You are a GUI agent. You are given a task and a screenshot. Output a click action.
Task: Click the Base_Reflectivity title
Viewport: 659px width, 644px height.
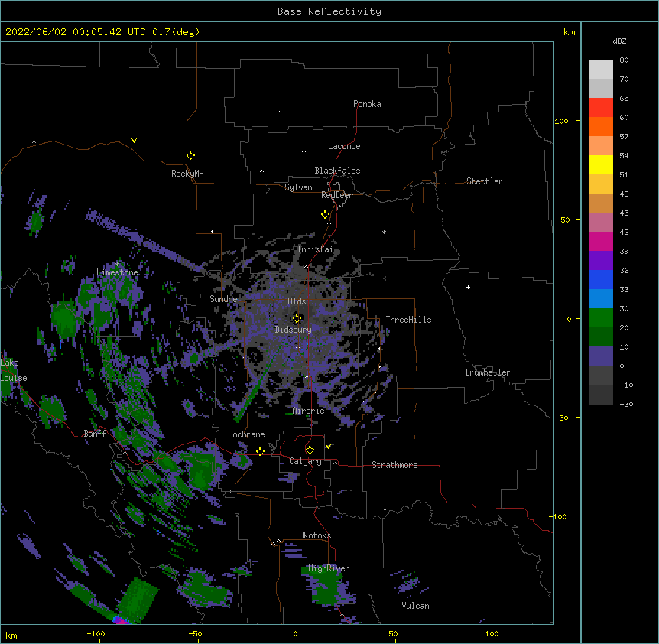pos(329,11)
